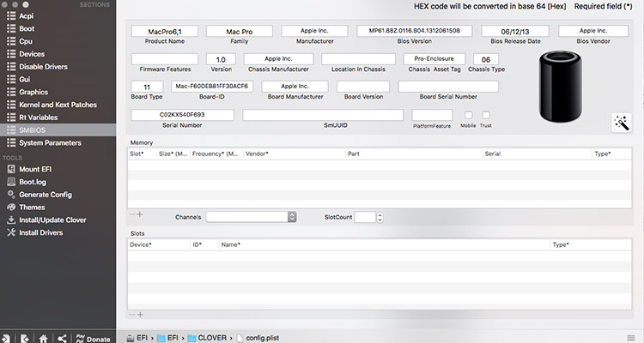Click the Chassis Manufacturer field
Image resolution: width=644 pixels, height=343 pixels.
278,59
